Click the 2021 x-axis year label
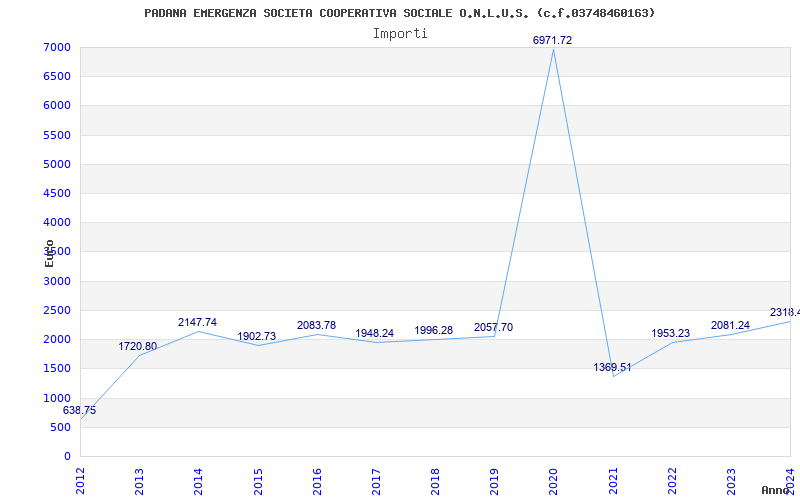The image size is (800, 500). [x=613, y=481]
